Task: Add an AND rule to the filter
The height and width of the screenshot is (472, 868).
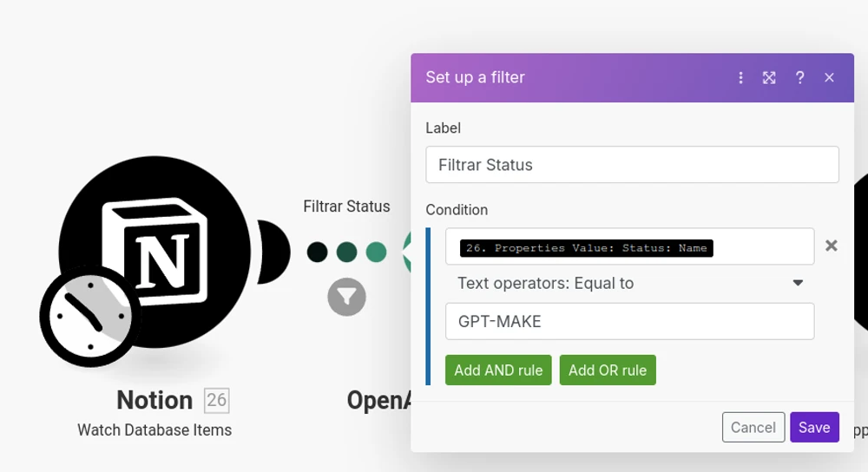Action: point(498,370)
